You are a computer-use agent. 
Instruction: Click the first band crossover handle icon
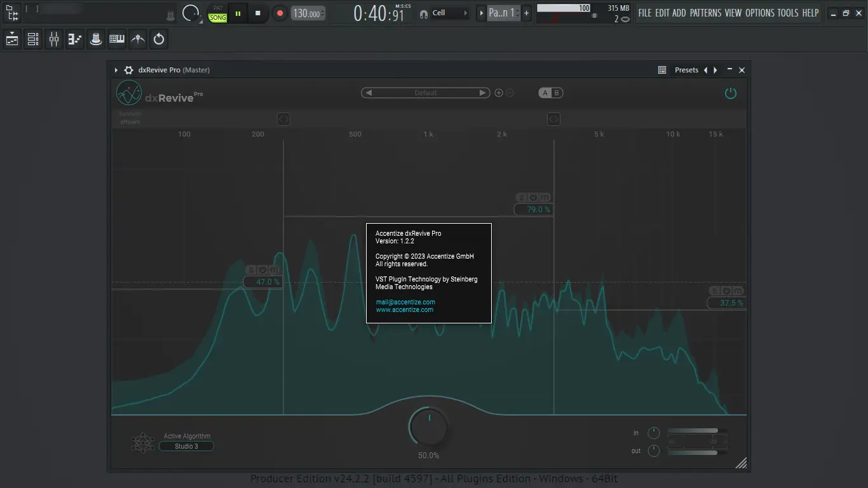(283, 119)
